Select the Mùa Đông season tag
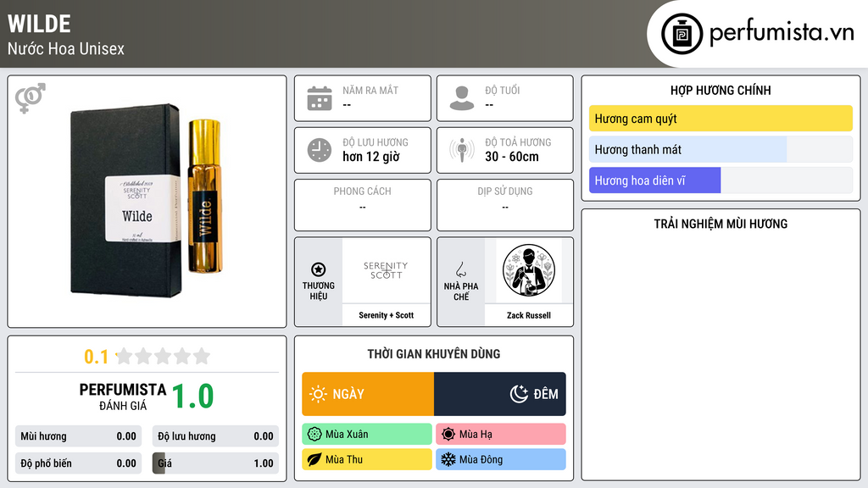The image size is (868, 488). tap(501, 459)
